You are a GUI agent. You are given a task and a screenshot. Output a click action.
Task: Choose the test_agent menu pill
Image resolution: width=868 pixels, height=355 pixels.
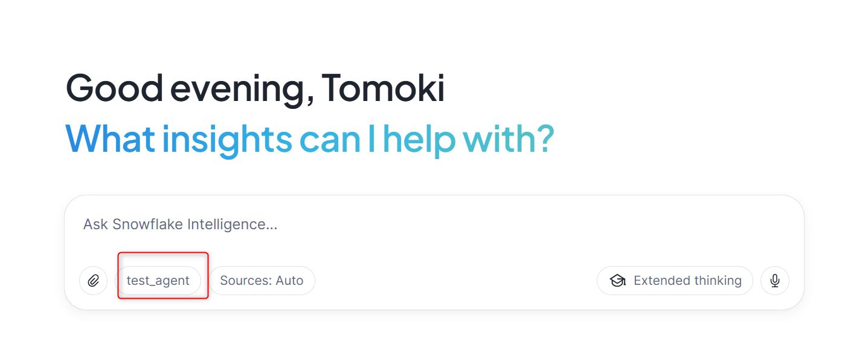pyautogui.click(x=158, y=281)
